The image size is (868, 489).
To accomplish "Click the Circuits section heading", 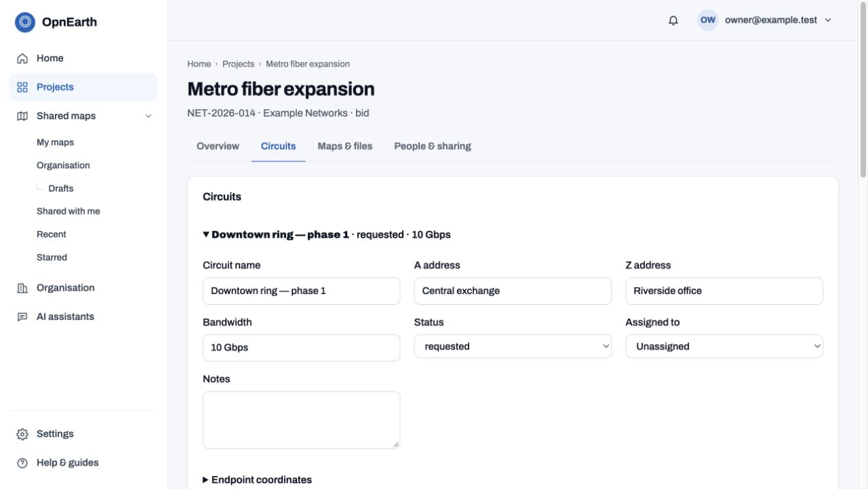I will tap(222, 196).
